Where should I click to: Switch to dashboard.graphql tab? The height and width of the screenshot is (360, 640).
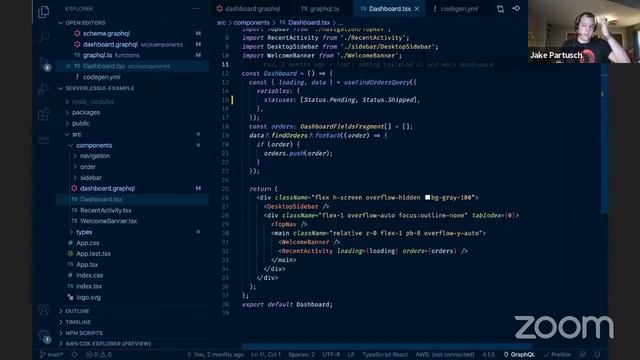click(x=252, y=9)
